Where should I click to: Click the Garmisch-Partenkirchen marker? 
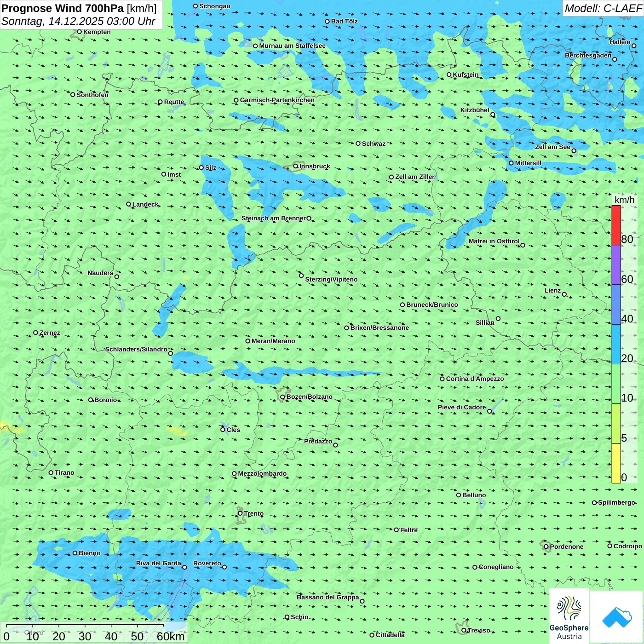click(236, 100)
